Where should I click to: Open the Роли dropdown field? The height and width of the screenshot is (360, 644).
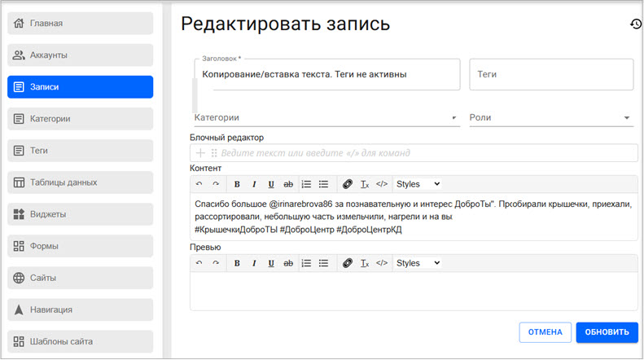(551, 118)
